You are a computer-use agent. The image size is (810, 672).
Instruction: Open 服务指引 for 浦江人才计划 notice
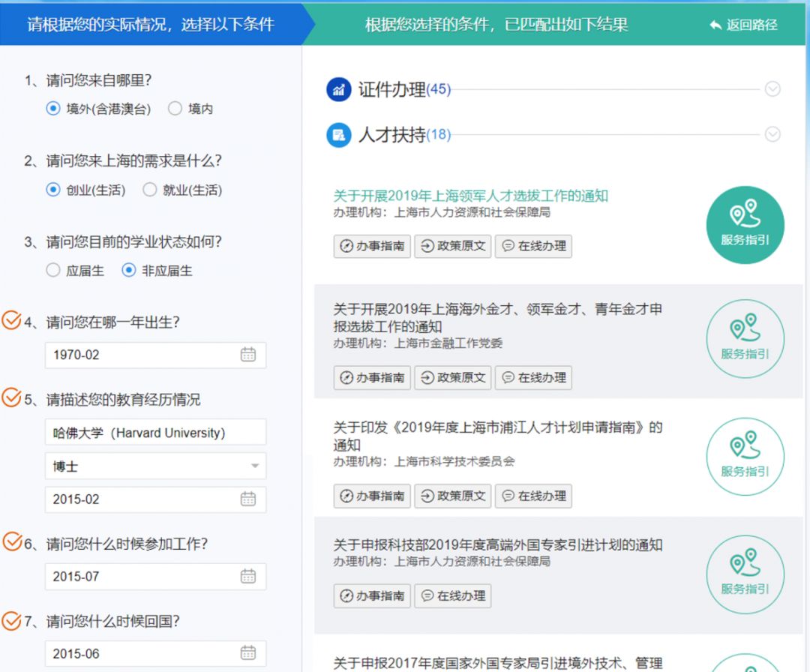click(x=745, y=457)
